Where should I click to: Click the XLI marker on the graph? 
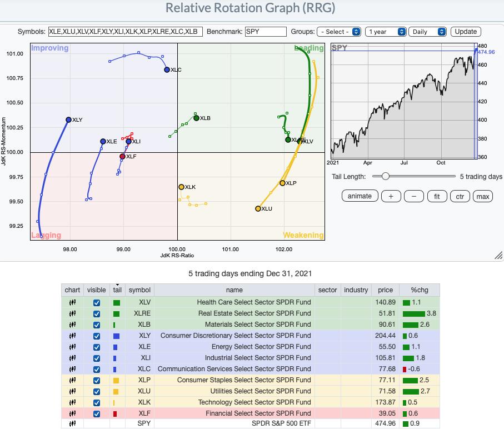pos(128,141)
